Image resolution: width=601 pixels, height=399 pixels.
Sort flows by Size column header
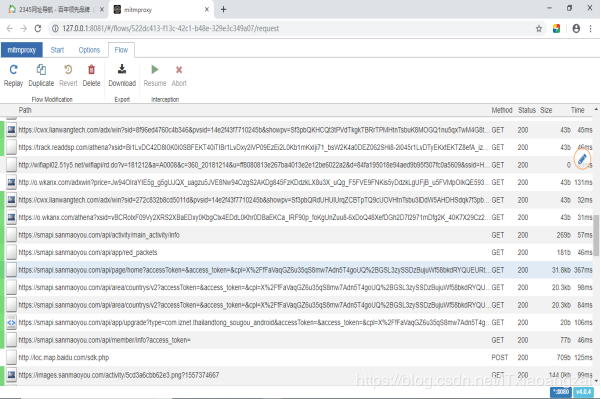point(546,110)
